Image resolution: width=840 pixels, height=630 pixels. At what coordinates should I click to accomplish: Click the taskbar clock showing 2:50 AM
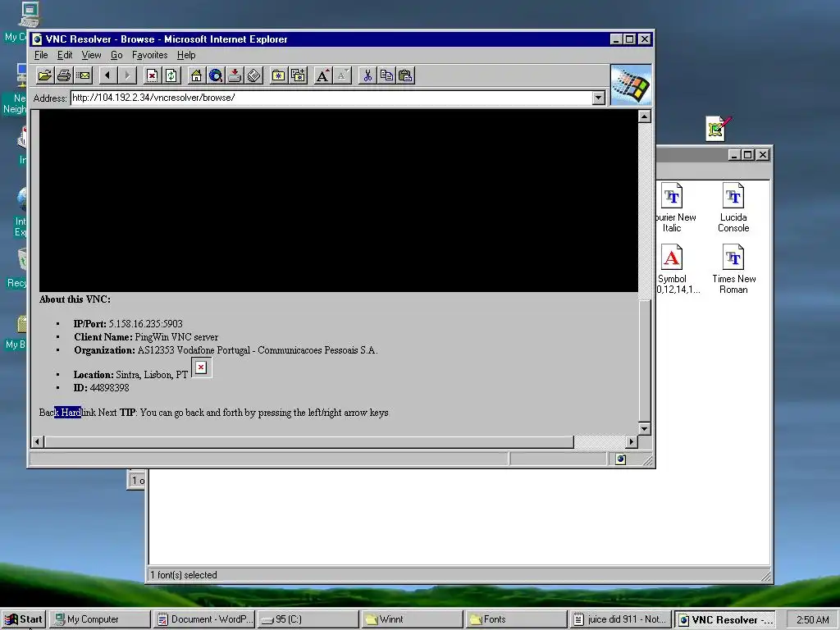[x=812, y=620]
